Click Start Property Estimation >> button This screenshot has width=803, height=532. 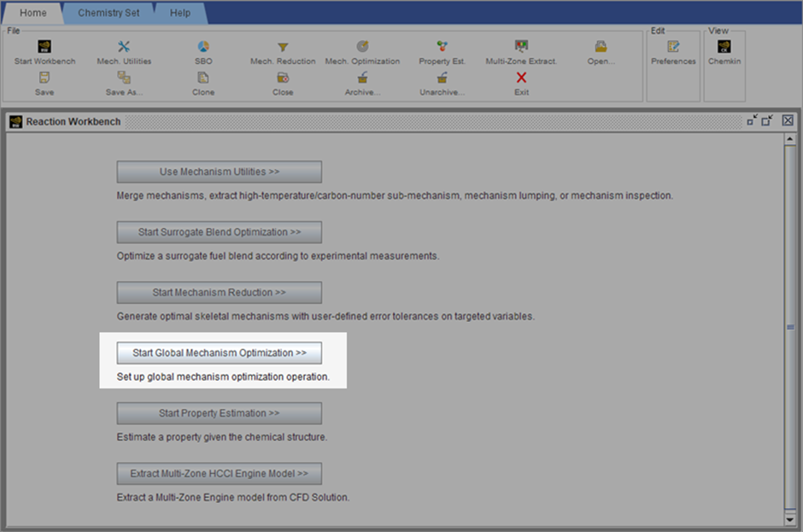pyautogui.click(x=220, y=413)
